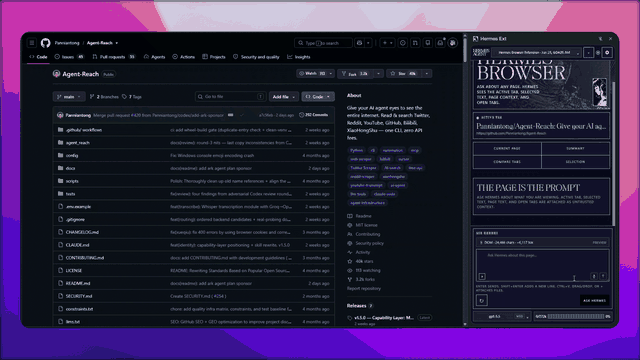
Task: Click the context usage progress bar
Action: pyautogui.click(x=576, y=316)
